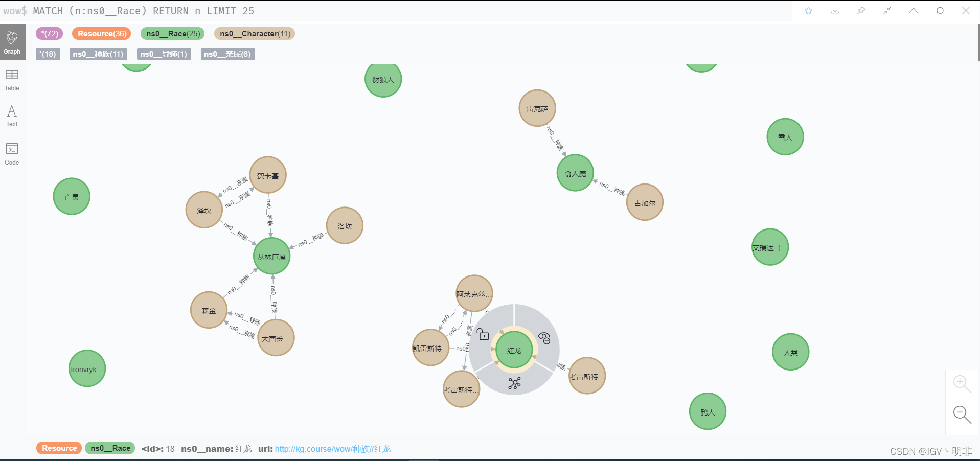Select the 亡灵 race node
Image resolution: width=980 pixels, height=461 pixels.
(x=72, y=197)
